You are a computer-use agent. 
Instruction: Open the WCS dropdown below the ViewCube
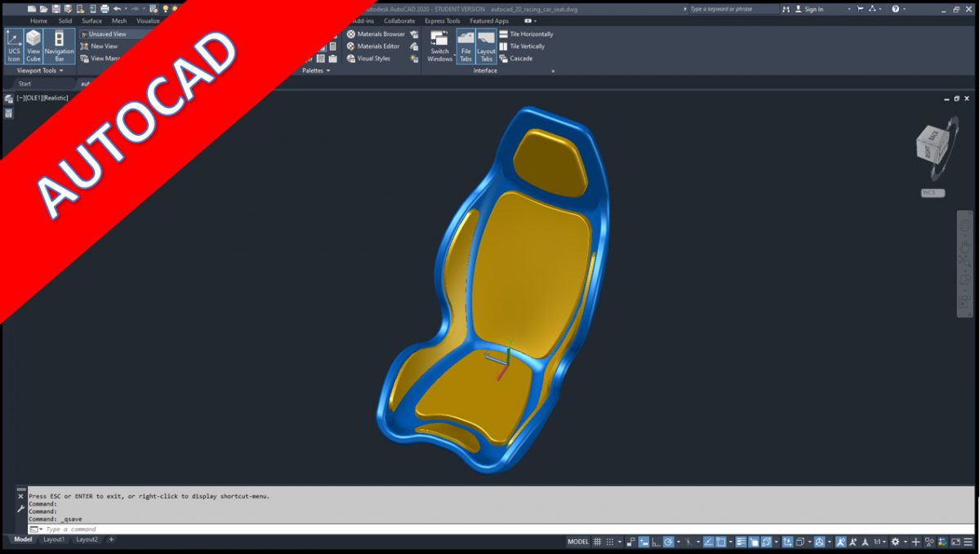pyautogui.click(x=932, y=192)
